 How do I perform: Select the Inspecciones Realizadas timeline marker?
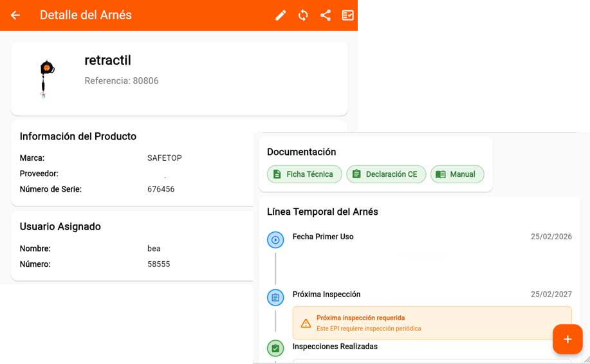point(275,348)
